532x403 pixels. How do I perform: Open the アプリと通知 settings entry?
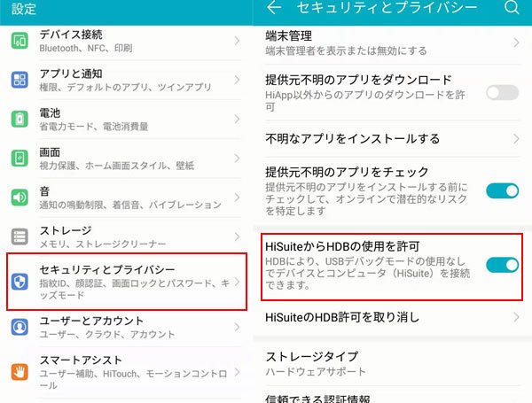tap(126, 80)
